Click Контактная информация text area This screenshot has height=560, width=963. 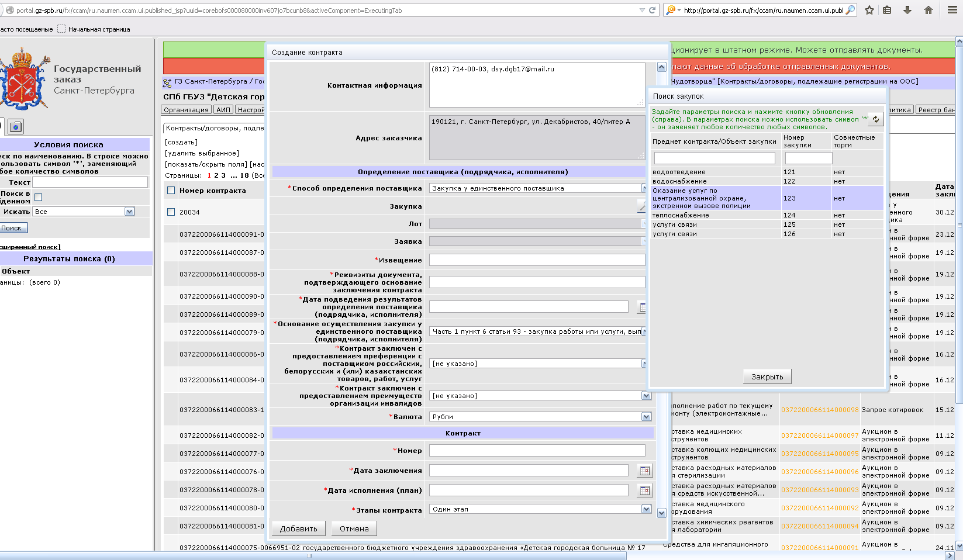pos(537,85)
